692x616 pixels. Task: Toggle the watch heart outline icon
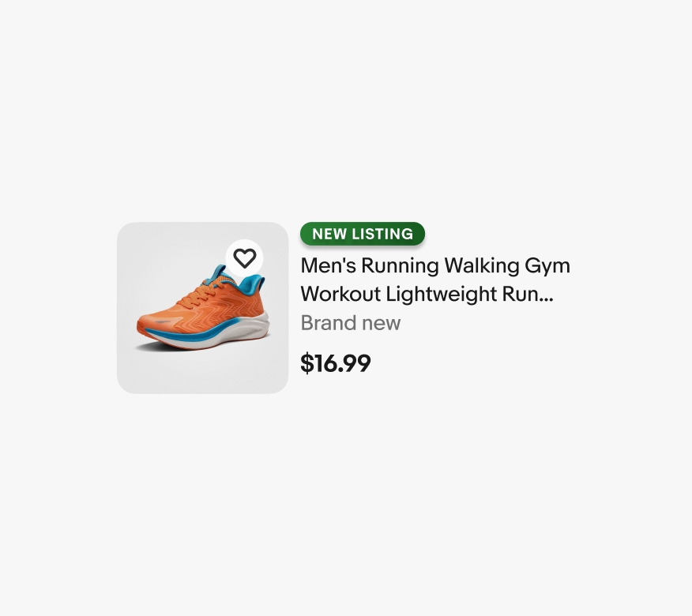pyautogui.click(x=245, y=258)
